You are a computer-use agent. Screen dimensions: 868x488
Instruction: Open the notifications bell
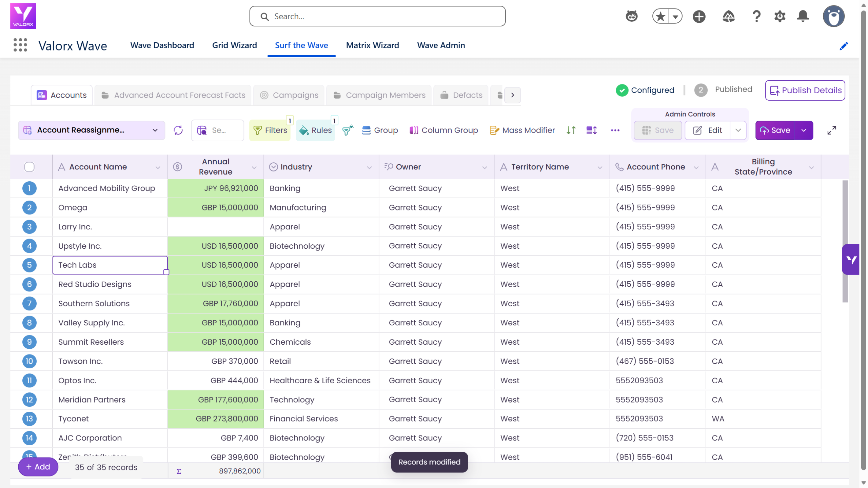click(x=803, y=16)
